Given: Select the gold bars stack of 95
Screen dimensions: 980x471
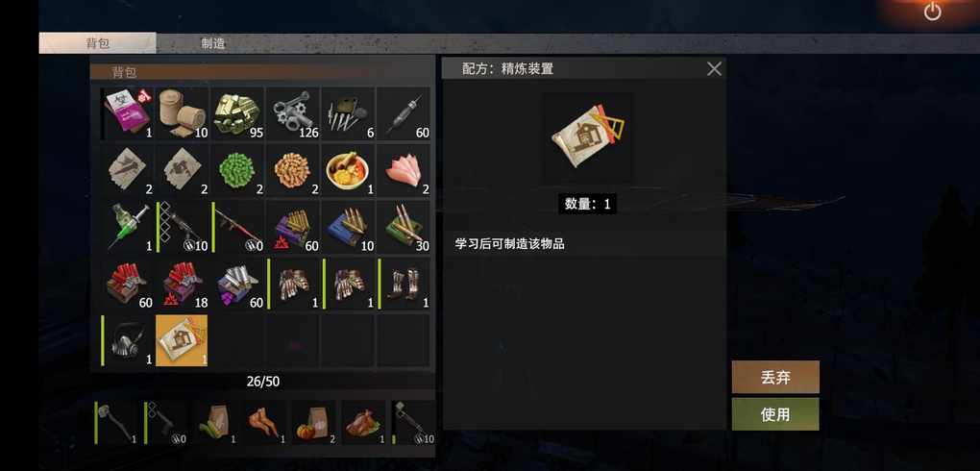Looking at the screenshot, I should 237,113.
